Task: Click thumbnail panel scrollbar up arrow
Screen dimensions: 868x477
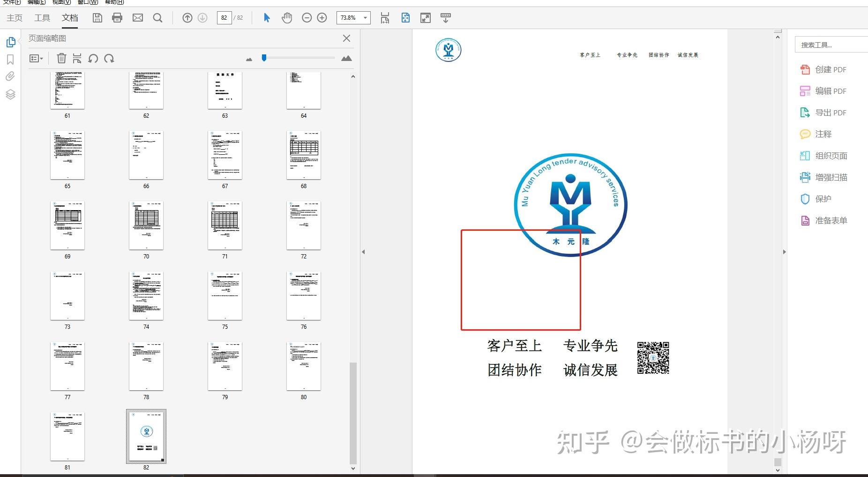Action: click(x=353, y=76)
